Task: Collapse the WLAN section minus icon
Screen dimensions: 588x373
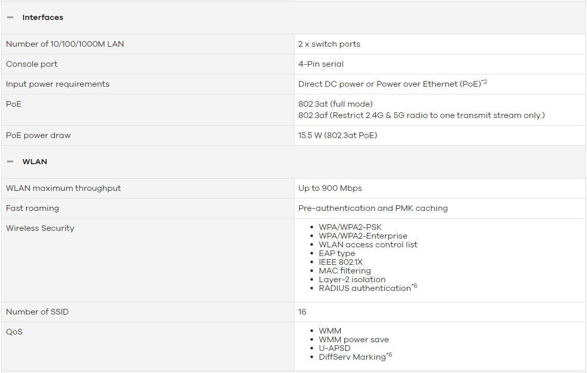Action: [x=10, y=162]
